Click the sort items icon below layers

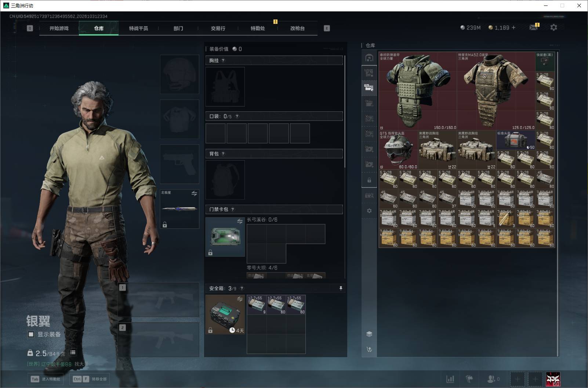click(x=369, y=349)
